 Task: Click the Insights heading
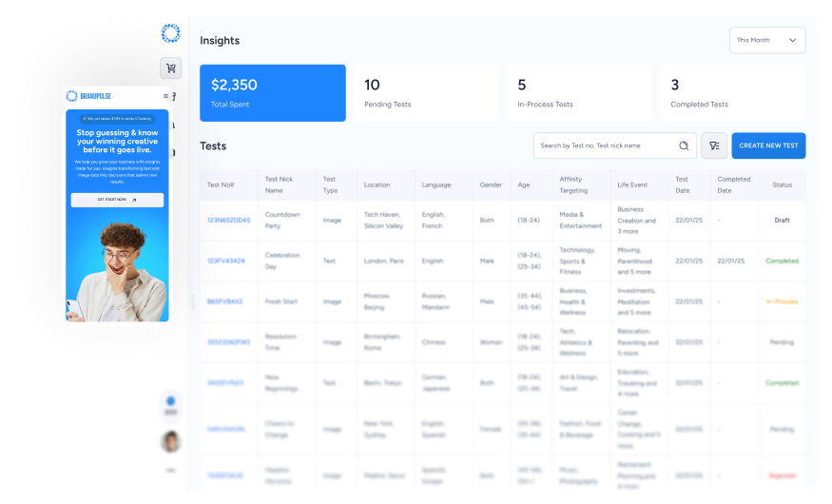click(220, 41)
